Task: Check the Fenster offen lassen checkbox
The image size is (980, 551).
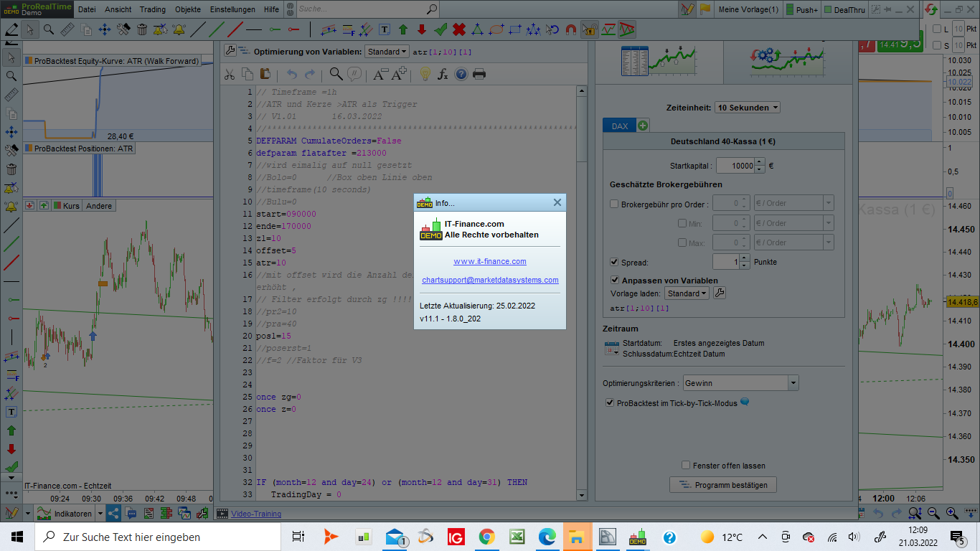Action: point(687,465)
